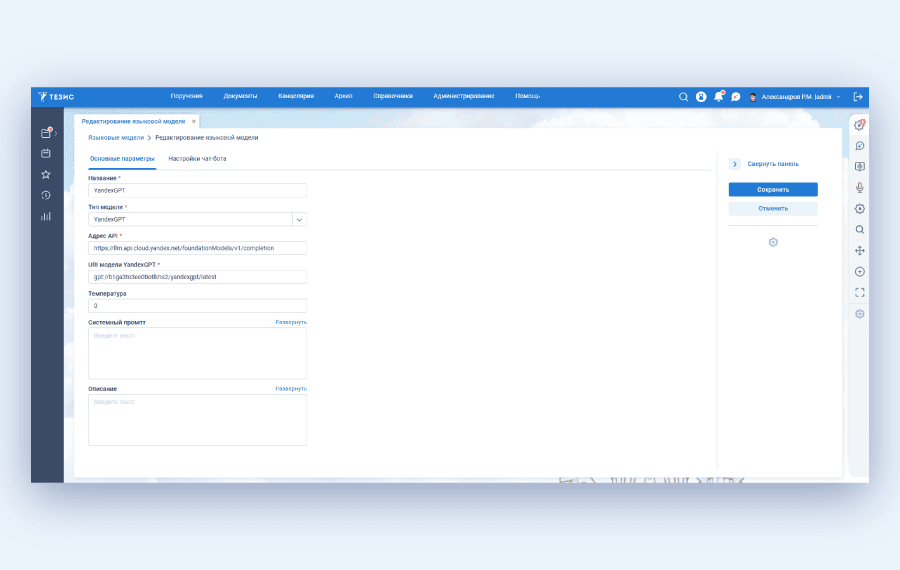900x570 pixels.
Task: Expand the Тип модели dropdown arrow
Action: pyautogui.click(x=299, y=219)
